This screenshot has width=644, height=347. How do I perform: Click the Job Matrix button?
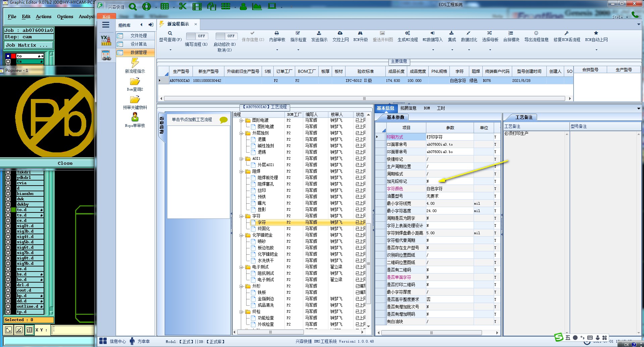[29, 45]
